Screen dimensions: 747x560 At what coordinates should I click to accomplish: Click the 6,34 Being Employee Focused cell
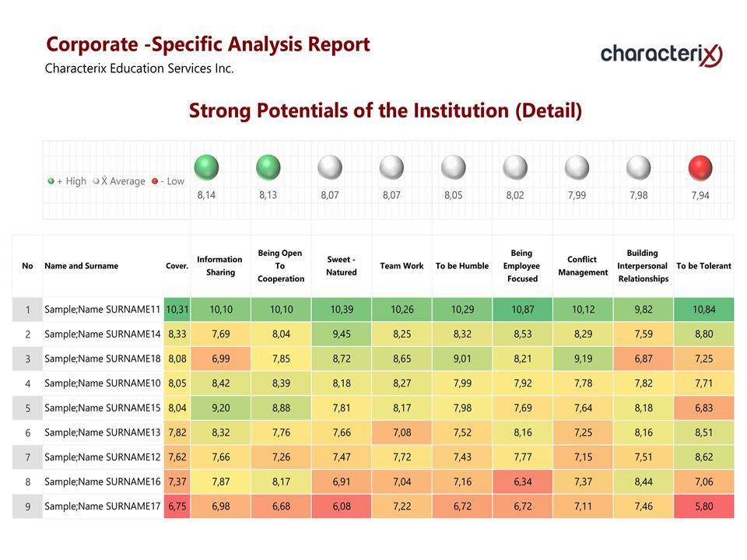coord(522,482)
